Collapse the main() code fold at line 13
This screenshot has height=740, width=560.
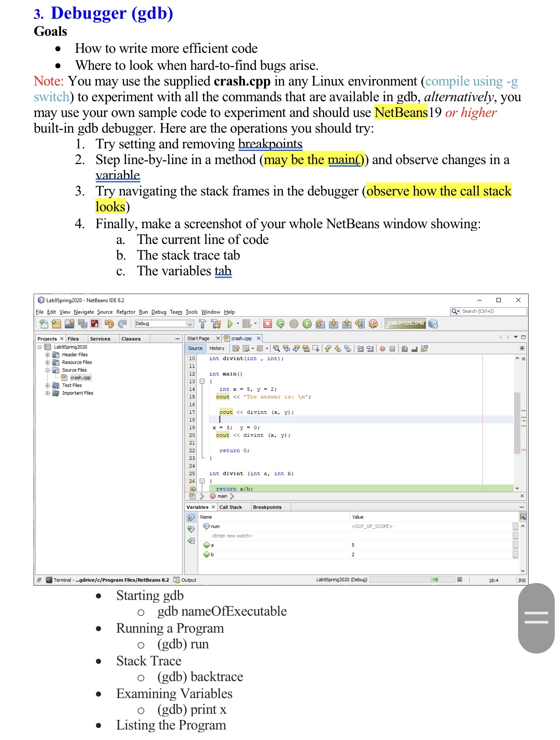click(202, 381)
